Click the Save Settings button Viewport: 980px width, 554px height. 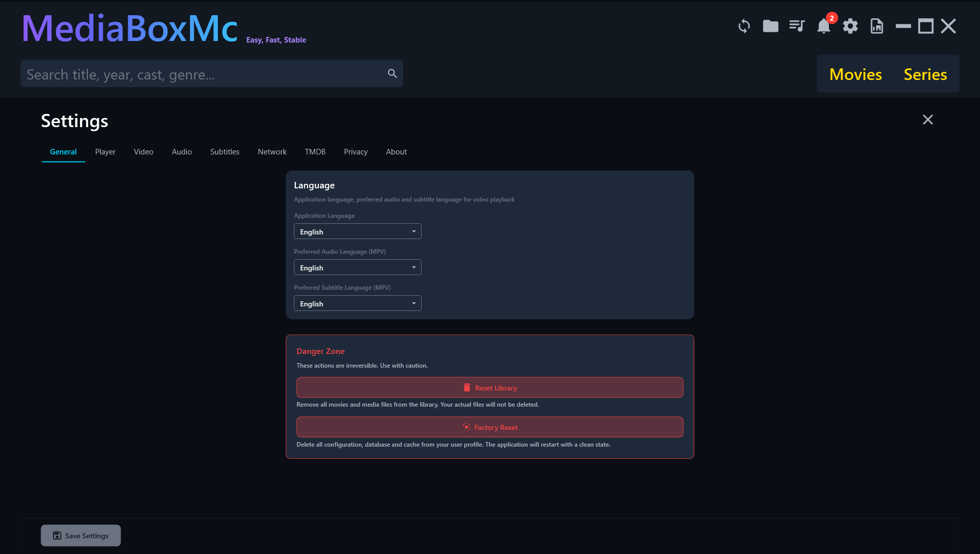[x=81, y=535]
